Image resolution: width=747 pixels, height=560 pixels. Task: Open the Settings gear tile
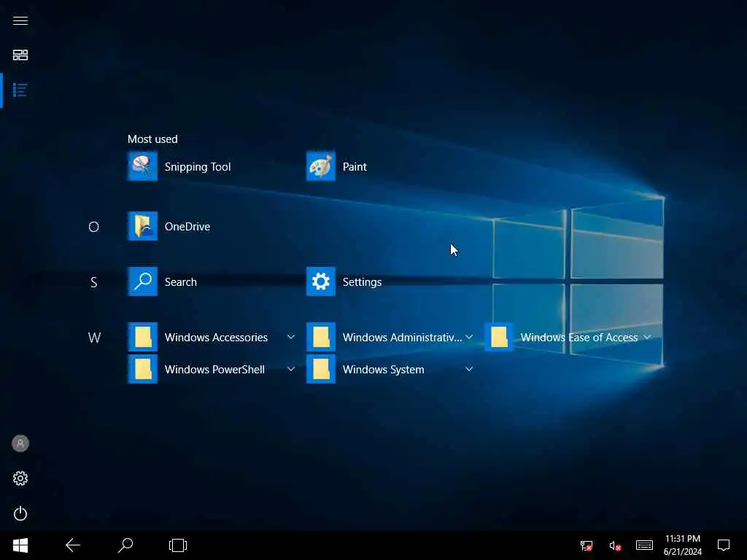321,281
